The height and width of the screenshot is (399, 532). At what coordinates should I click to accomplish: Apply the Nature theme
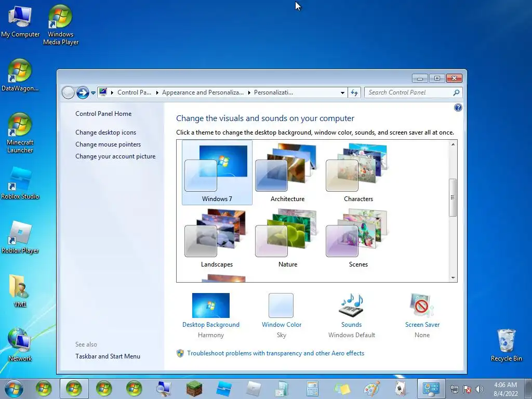(x=287, y=238)
